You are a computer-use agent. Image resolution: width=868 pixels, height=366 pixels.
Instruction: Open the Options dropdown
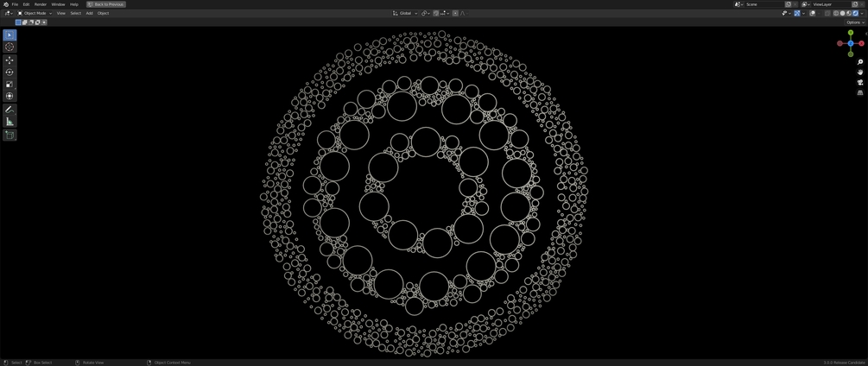tap(855, 22)
